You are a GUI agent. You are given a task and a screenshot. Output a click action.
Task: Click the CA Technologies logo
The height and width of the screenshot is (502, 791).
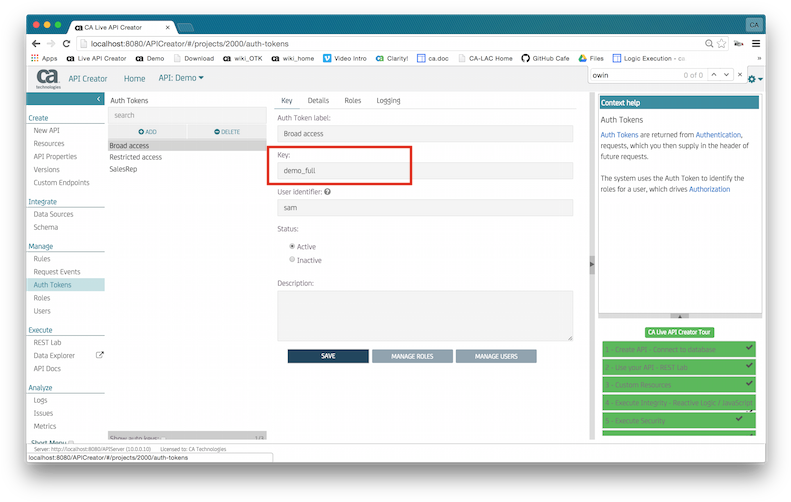tap(47, 78)
